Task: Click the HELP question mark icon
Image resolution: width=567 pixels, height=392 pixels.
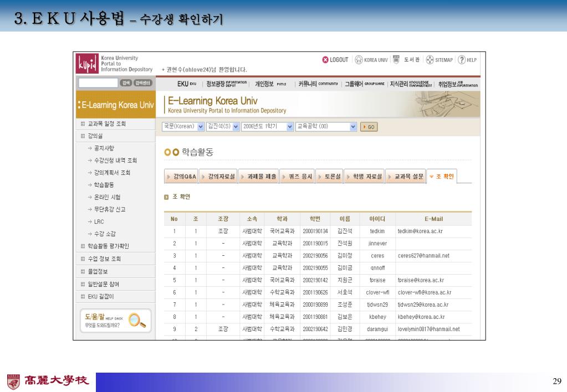Action: tap(462, 60)
